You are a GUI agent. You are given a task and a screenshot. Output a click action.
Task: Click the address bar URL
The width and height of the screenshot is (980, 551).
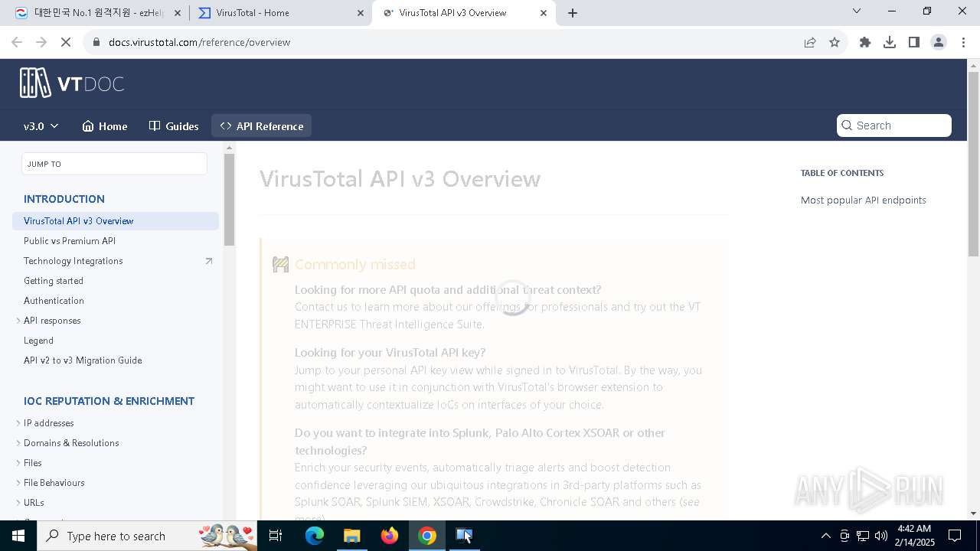click(199, 42)
